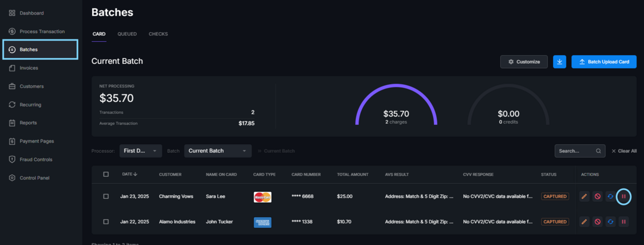The height and width of the screenshot is (245, 644).
Task: Open the Current Batch dropdown
Action: click(217, 151)
